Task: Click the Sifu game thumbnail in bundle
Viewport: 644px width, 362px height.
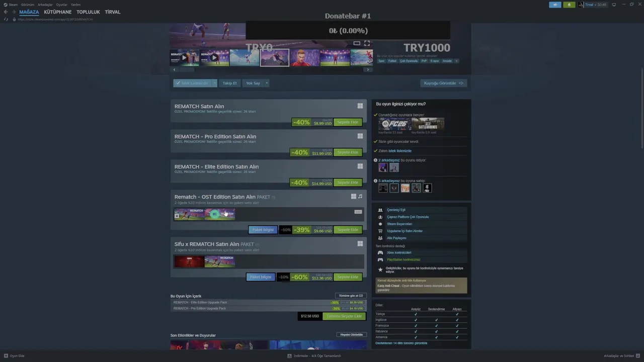Action: (189, 261)
